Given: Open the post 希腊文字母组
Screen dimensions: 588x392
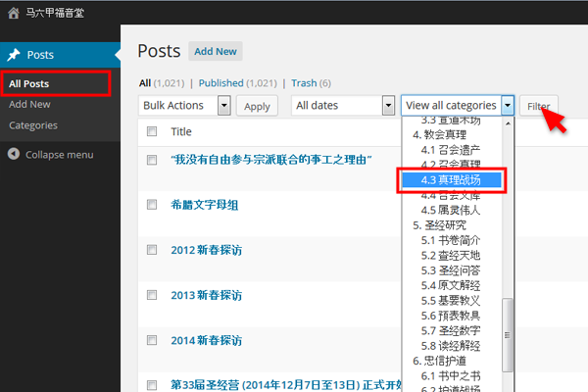Looking at the screenshot, I should pos(205,205).
